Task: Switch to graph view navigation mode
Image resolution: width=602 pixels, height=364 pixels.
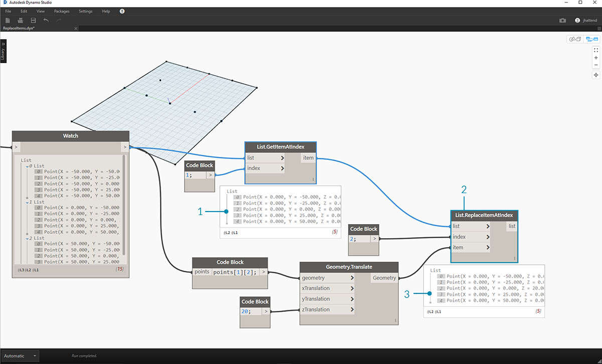Action: (x=591, y=39)
